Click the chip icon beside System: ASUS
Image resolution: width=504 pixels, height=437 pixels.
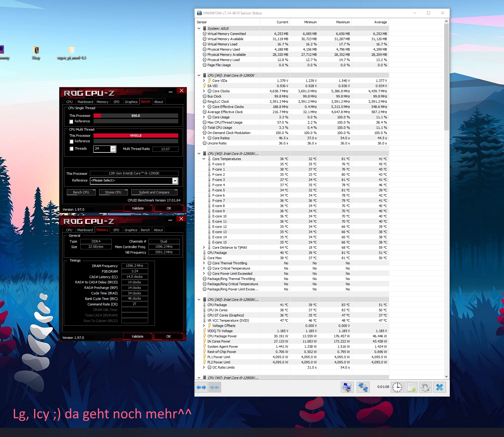[205, 29]
